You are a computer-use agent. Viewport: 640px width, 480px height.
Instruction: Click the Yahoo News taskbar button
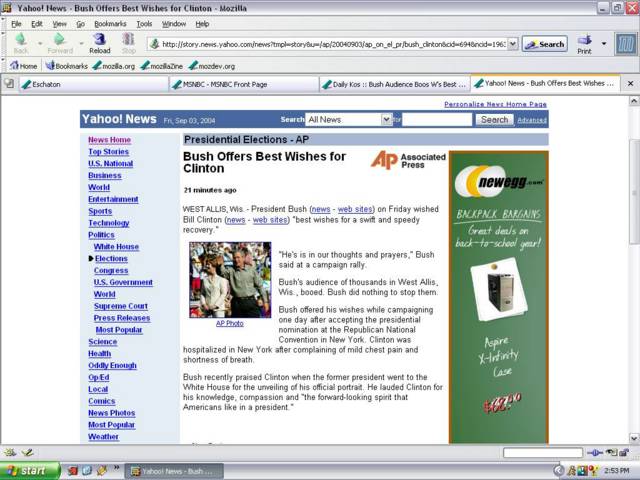click(174, 471)
